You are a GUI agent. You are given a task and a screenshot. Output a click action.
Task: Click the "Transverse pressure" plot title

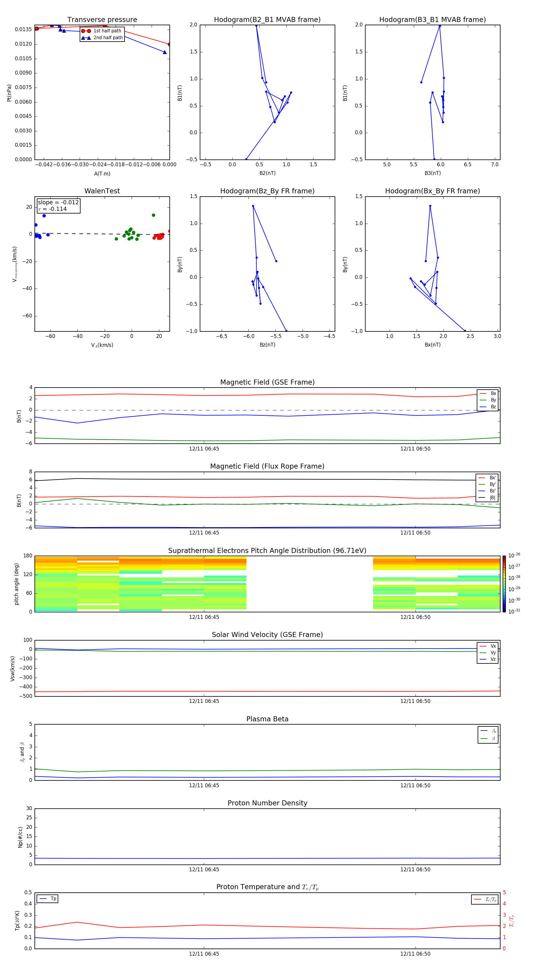click(x=102, y=19)
